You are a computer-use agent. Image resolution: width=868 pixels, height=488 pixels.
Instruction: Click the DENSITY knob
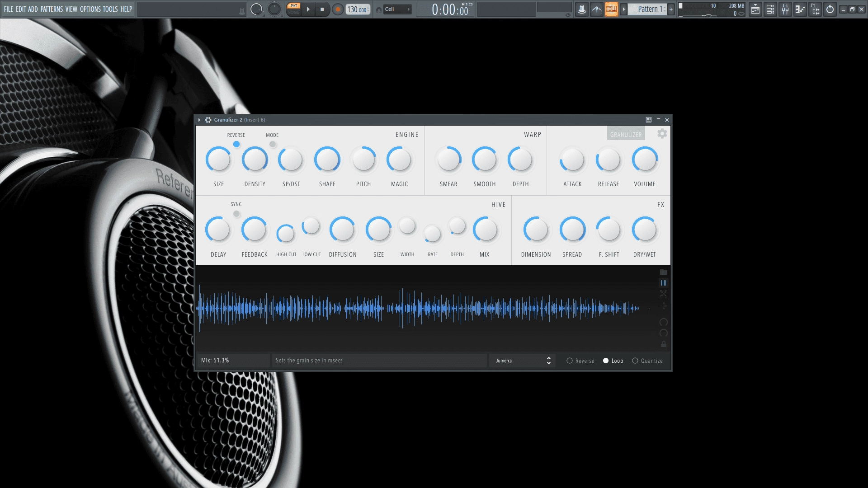tap(255, 160)
